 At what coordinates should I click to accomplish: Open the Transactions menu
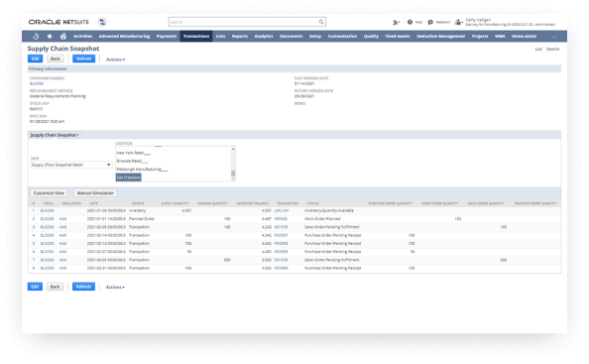tap(196, 36)
